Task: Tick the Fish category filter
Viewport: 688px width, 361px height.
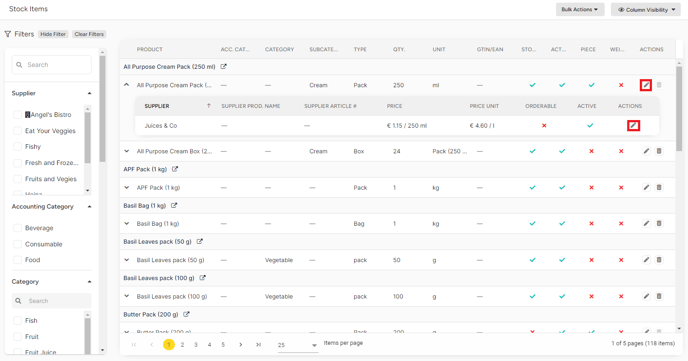Action: [18, 321]
